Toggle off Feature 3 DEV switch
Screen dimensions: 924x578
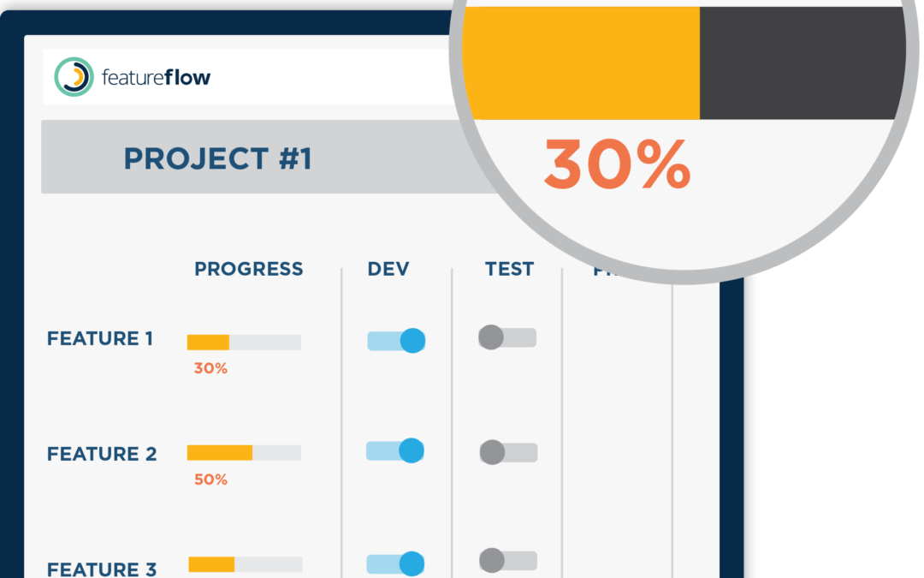pyautogui.click(x=395, y=563)
